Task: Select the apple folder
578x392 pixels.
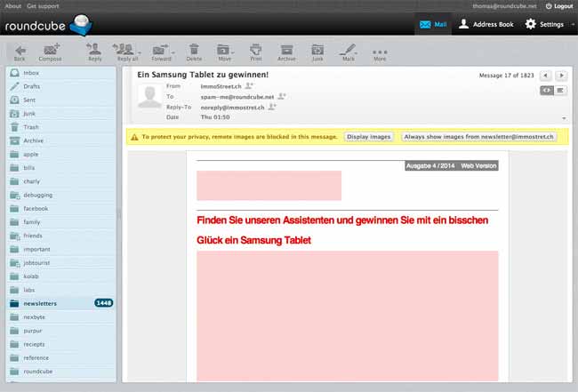Action: pyautogui.click(x=60, y=155)
